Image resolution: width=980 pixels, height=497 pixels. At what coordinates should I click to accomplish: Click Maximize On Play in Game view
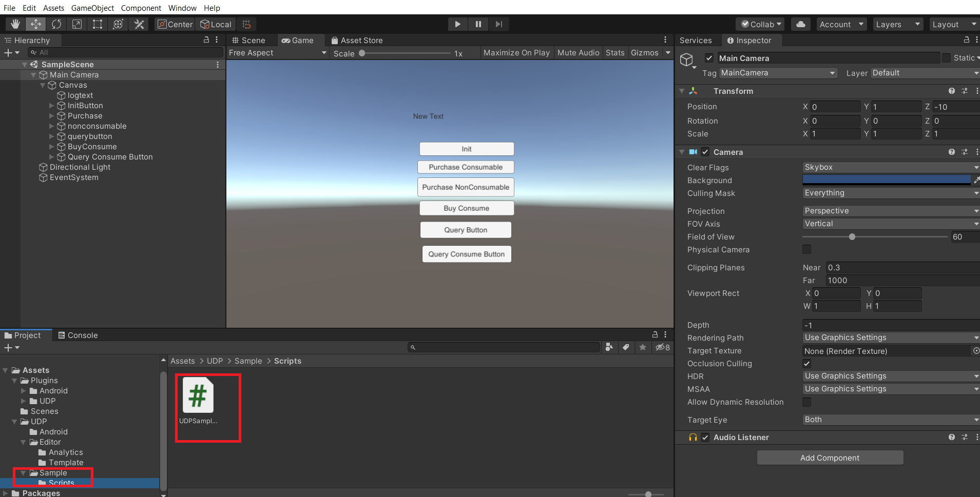tap(516, 52)
